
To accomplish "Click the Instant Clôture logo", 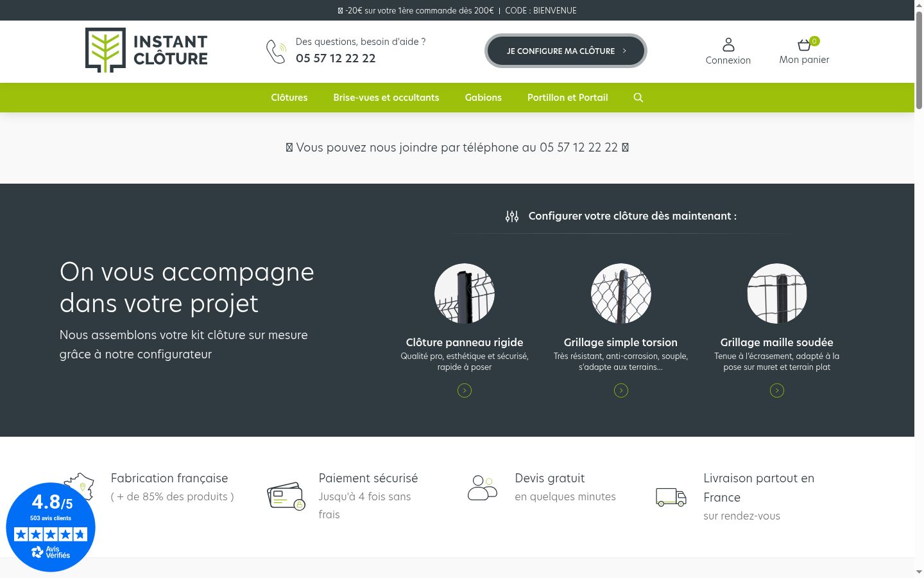I will click(x=146, y=50).
